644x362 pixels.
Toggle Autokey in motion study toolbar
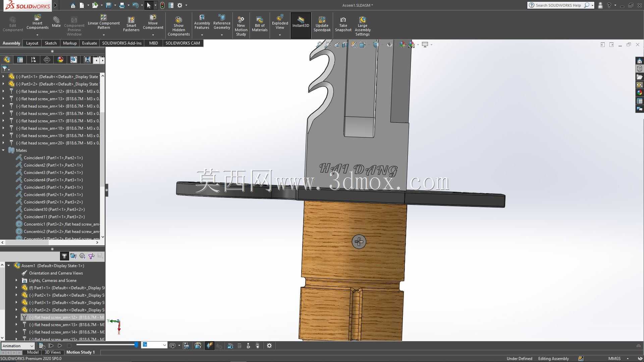coord(210,346)
